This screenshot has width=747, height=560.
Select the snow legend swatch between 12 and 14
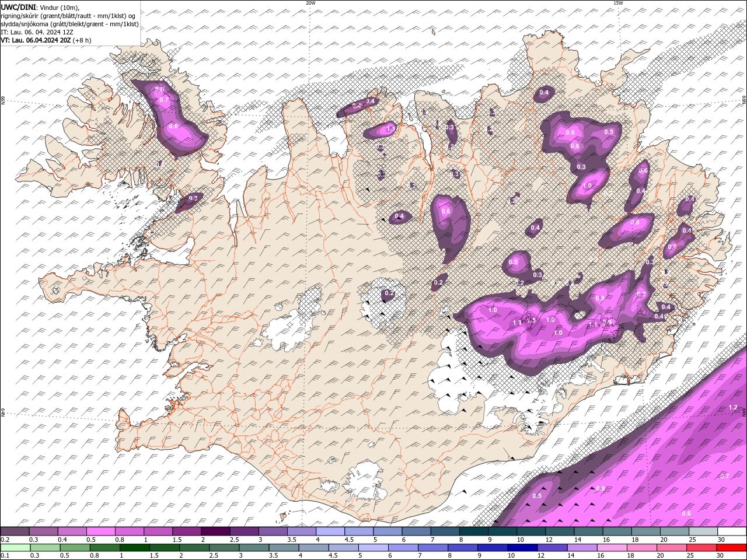(x=559, y=531)
